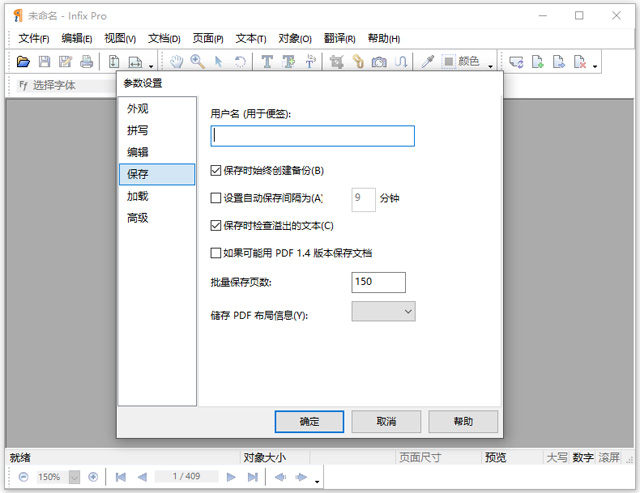Click the Save disk icon in toolbar

coord(44,62)
